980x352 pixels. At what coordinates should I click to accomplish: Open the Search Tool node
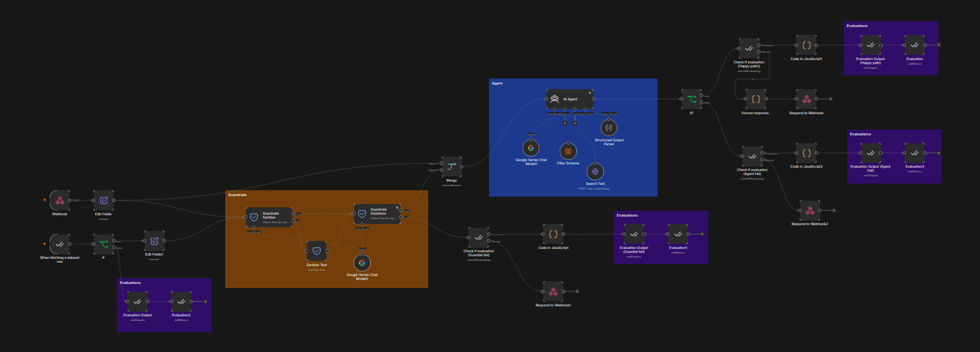(x=595, y=171)
